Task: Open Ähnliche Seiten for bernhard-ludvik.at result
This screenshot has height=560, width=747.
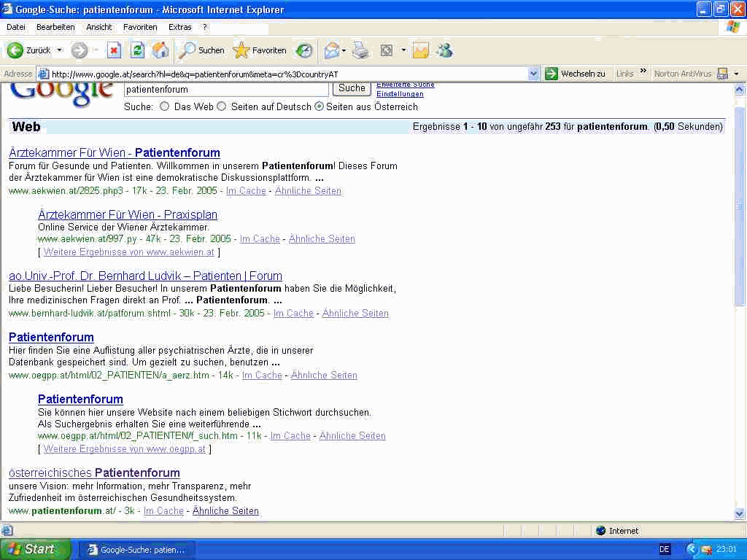Action: (x=355, y=313)
